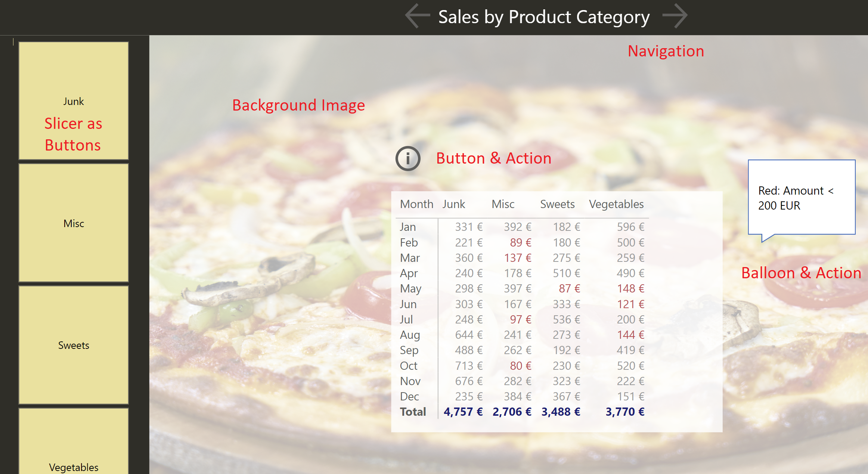Click the Misc column header

click(503, 204)
